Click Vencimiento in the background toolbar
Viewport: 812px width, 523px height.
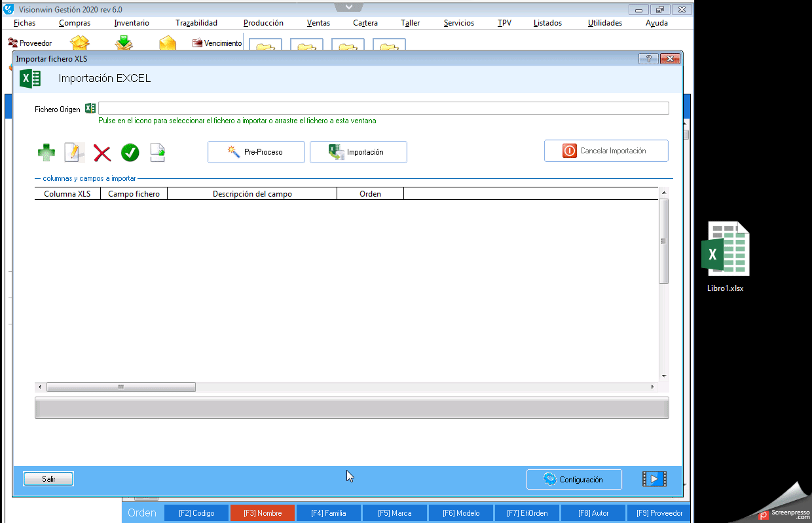(217, 43)
